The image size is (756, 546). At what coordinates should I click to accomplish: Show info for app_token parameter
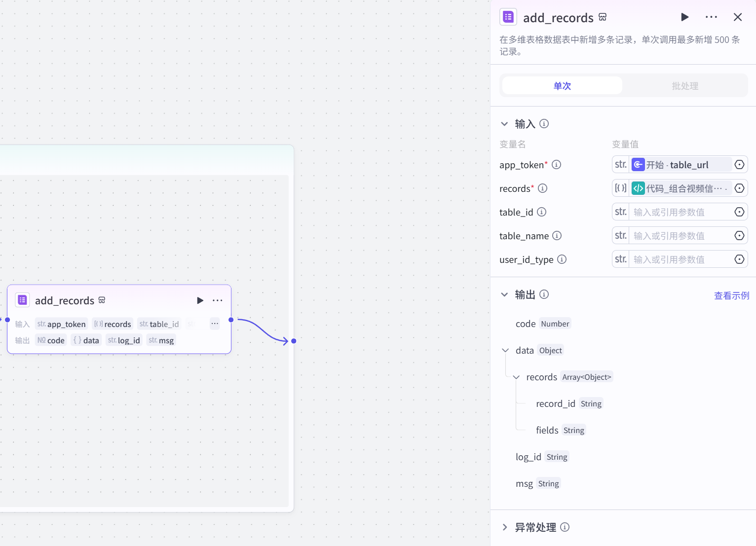coord(556,165)
